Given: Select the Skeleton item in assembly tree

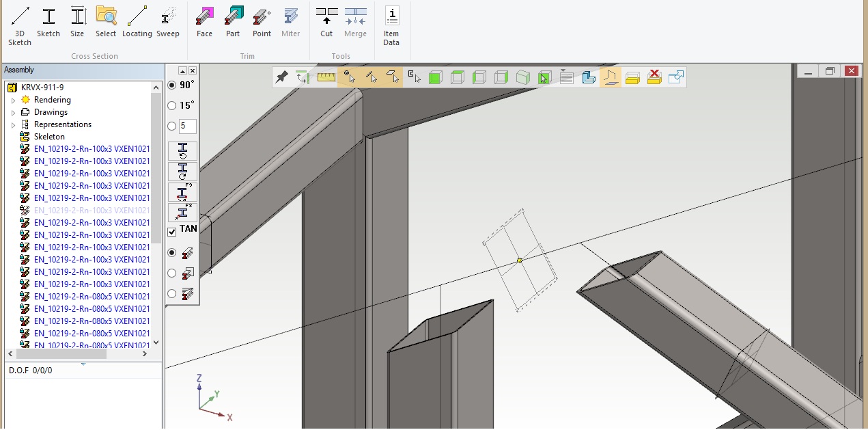Looking at the screenshot, I should click(x=49, y=137).
